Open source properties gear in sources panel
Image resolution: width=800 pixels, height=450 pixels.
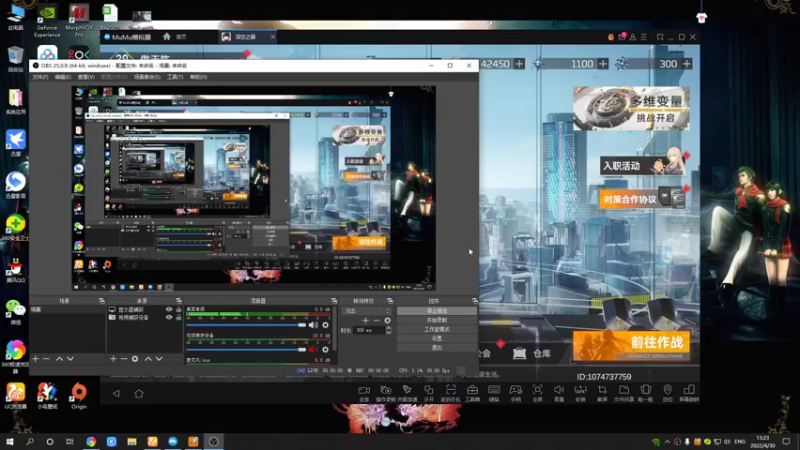pos(135,359)
